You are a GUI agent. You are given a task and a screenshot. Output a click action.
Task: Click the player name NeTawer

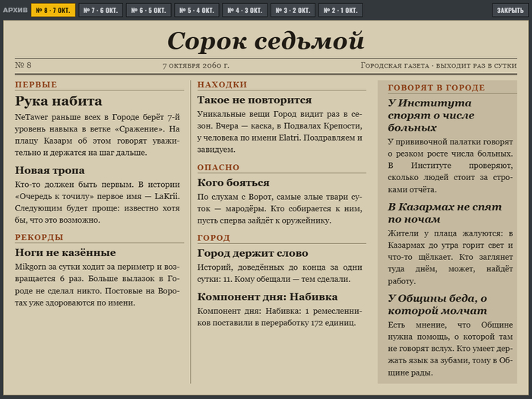[31, 117]
